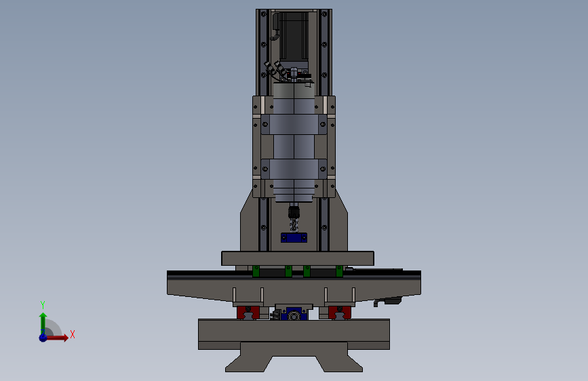Select the end mill cutter below the spindle
The height and width of the screenshot is (381, 588).
(x=294, y=225)
